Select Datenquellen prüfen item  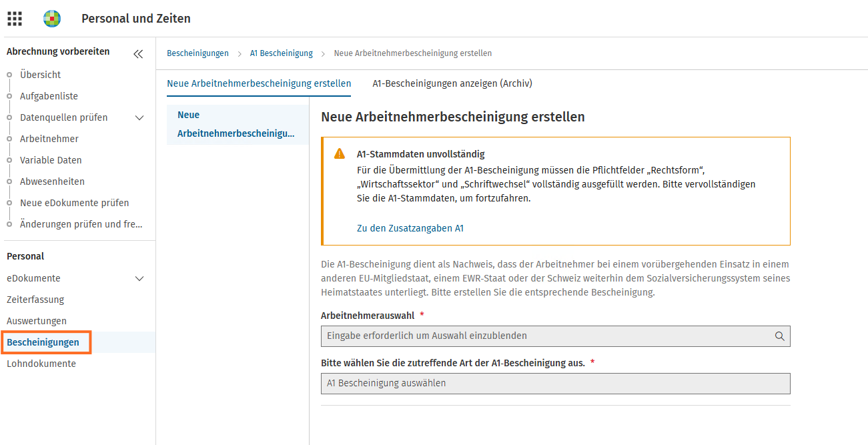pos(63,117)
